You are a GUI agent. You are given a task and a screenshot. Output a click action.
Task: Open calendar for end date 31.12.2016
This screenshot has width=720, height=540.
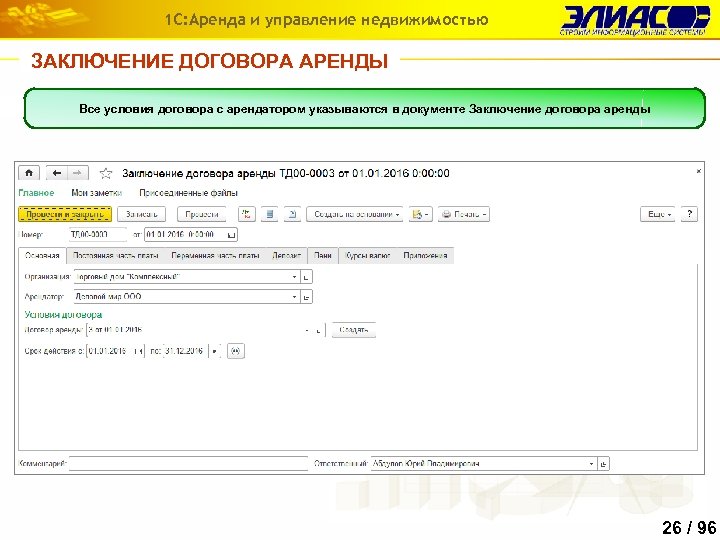click(214, 351)
